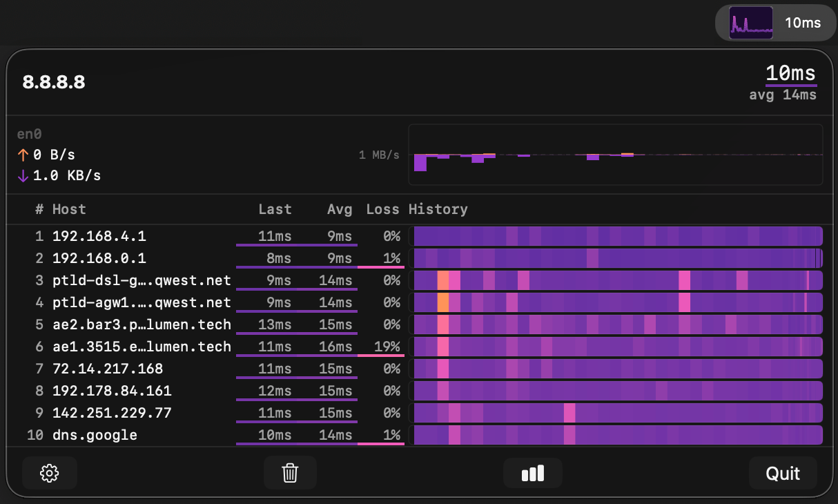Switch to bar chart view via chart icon
Viewport: 838px width, 504px height.
(x=532, y=473)
